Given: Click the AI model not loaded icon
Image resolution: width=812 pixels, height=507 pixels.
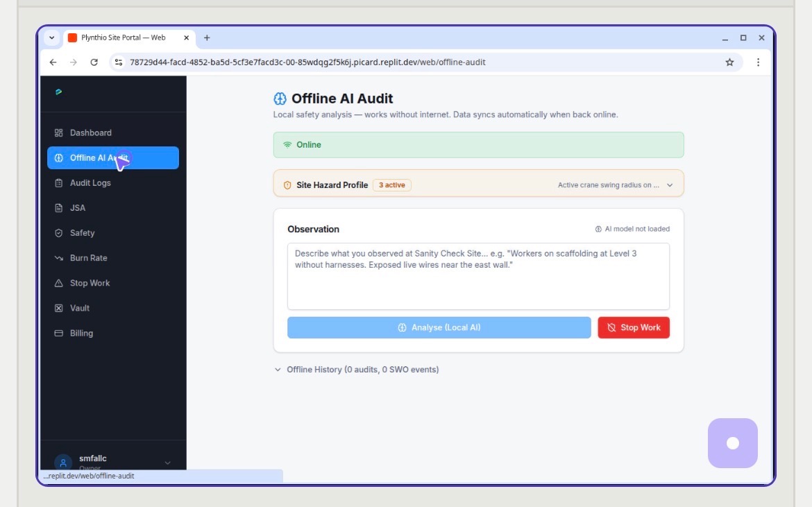Looking at the screenshot, I should (598, 229).
